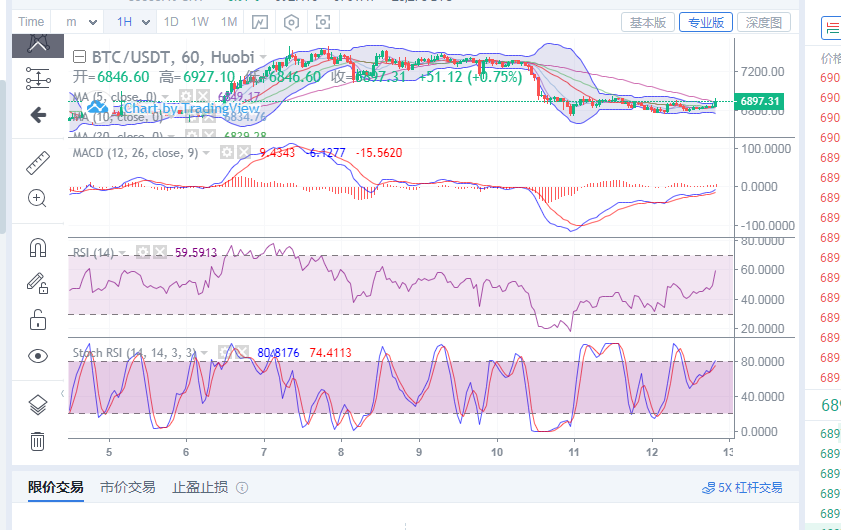Select the 止盈止损 stop order tab
Screen dimensions: 841x530
tap(200, 487)
